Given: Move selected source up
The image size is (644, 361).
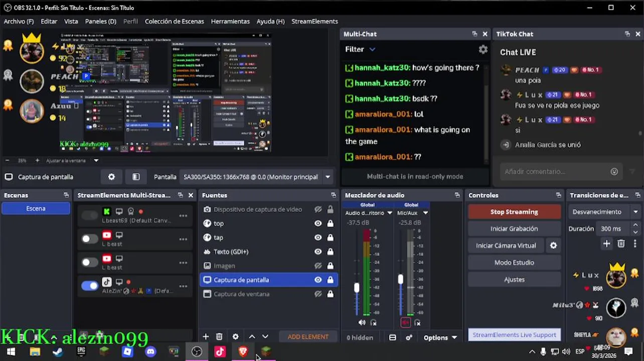Looking at the screenshot, I should click(252, 337).
